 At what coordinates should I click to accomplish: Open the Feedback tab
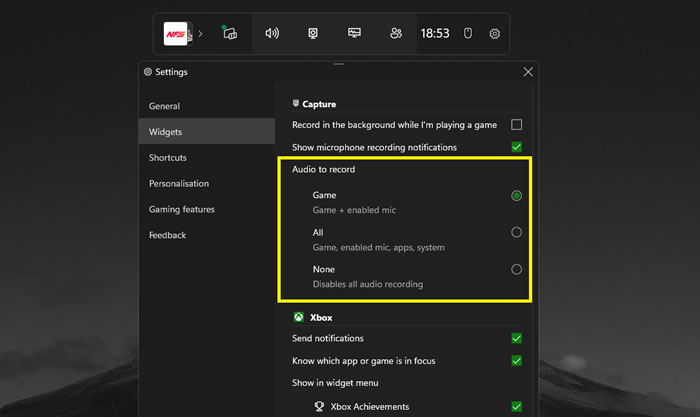[207, 235]
